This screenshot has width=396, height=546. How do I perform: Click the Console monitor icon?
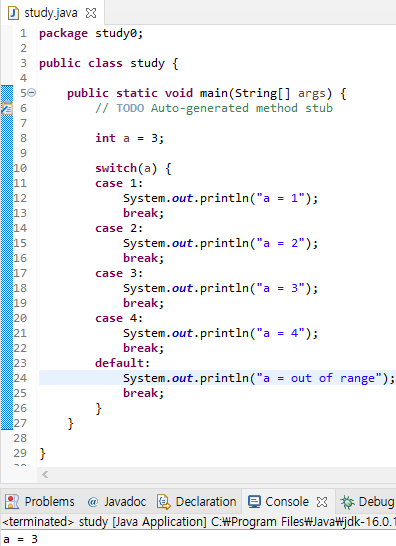tap(254, 502)
